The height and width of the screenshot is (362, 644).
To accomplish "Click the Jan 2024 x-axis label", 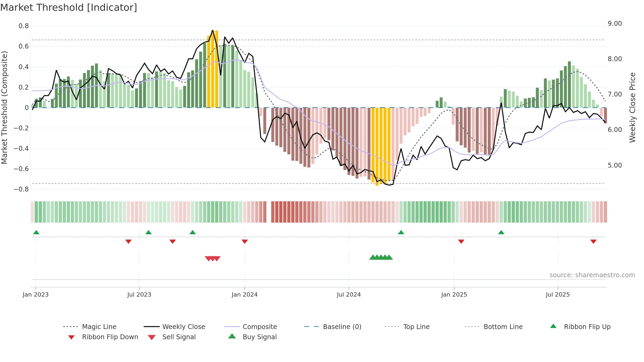I will [245, 294].
